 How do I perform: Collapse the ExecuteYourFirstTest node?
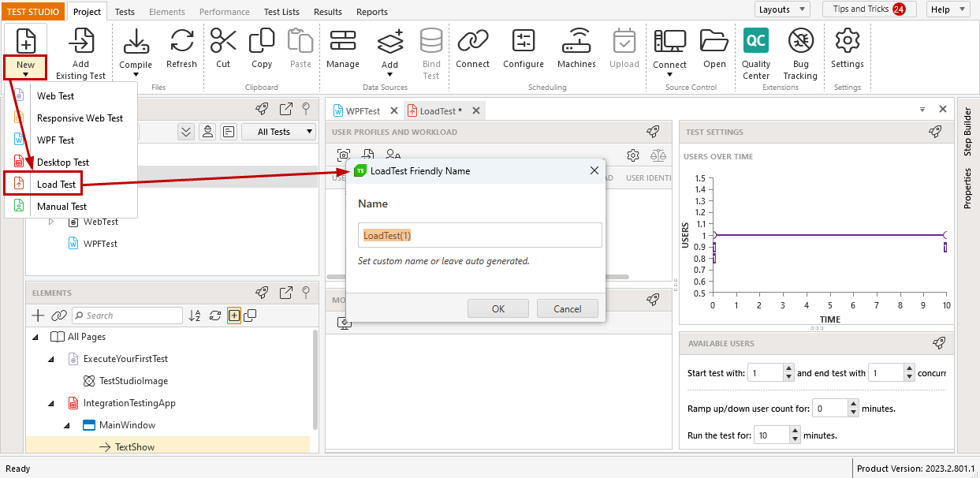pyautogui.click(x=51, y=359)
